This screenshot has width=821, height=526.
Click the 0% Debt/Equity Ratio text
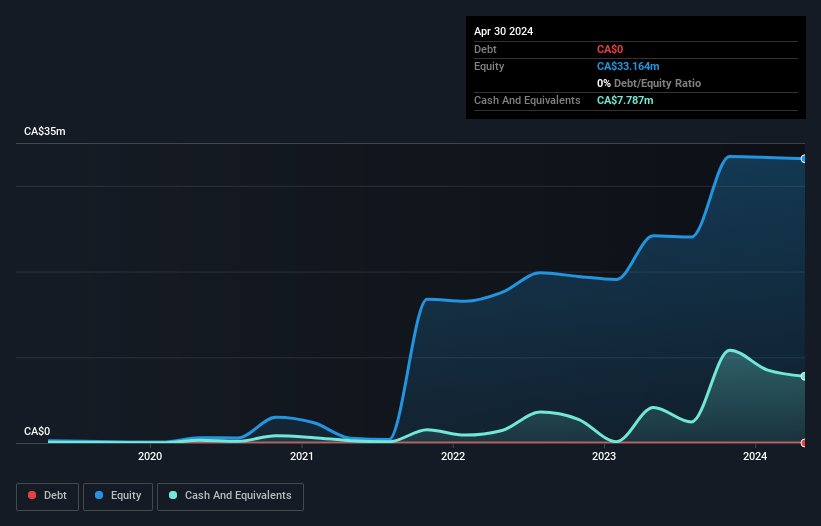pos(649,83)
